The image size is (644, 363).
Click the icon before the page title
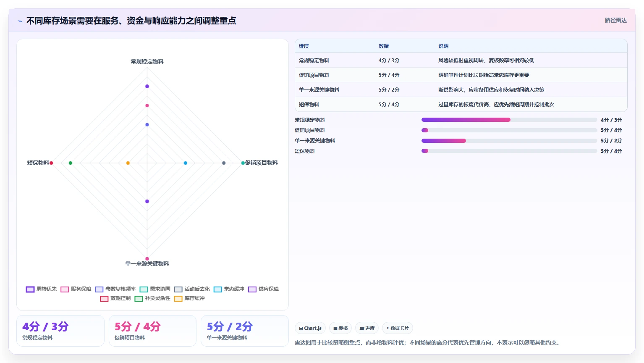[x=20, y=21]
